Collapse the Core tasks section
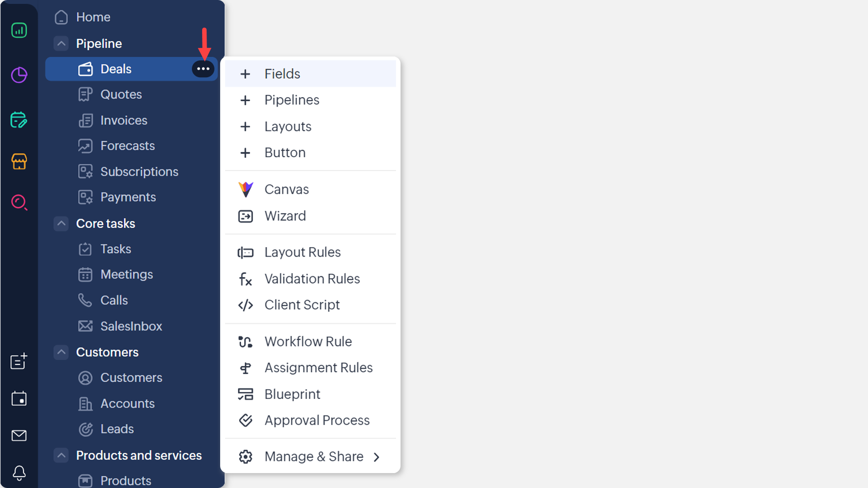Screen dimensions: 868x488 61,224
